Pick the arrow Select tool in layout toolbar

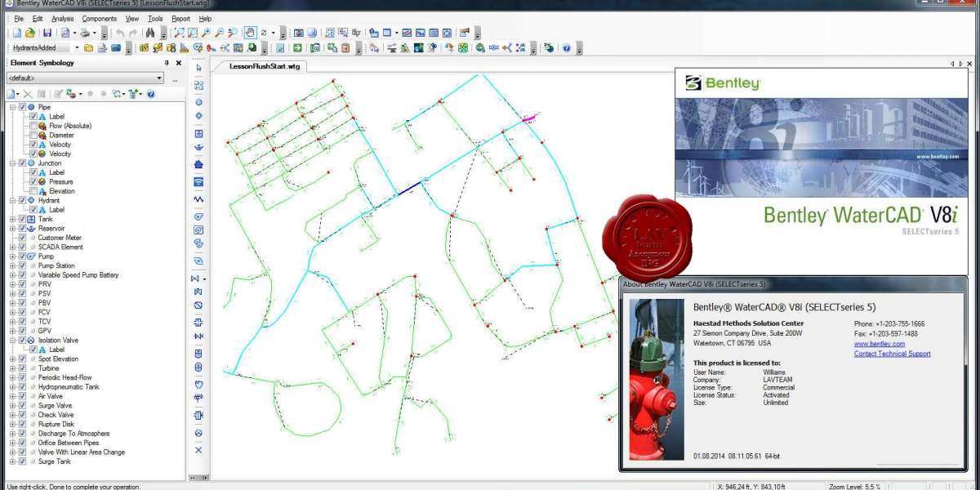(x=198, y=68)
